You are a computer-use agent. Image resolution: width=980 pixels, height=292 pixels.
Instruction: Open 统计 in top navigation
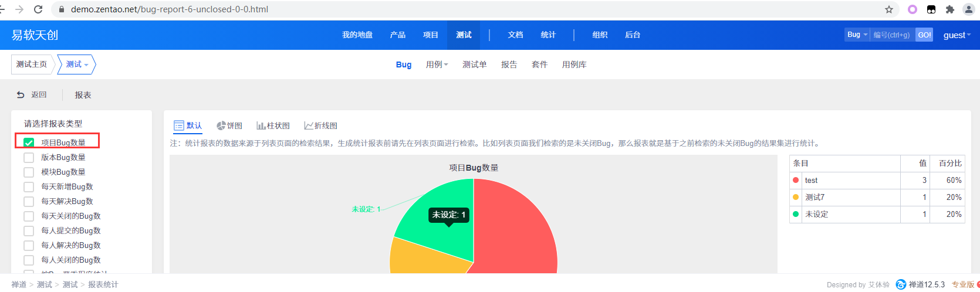click(548, 35)
